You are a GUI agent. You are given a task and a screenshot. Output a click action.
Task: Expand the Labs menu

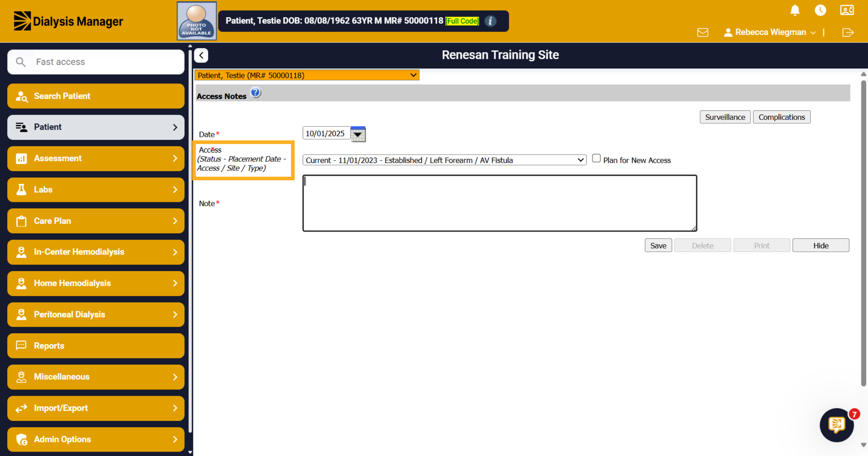pyautogui.click(x=96, y=190)
